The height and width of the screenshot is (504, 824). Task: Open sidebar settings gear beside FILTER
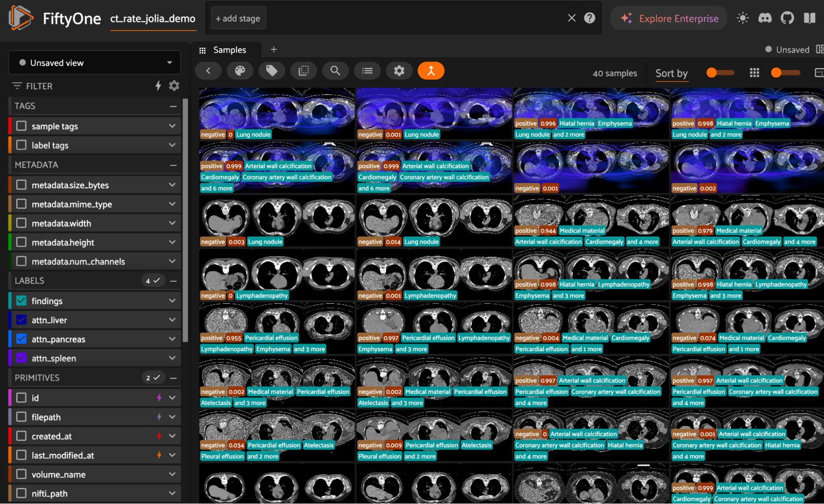coord(174,86)
